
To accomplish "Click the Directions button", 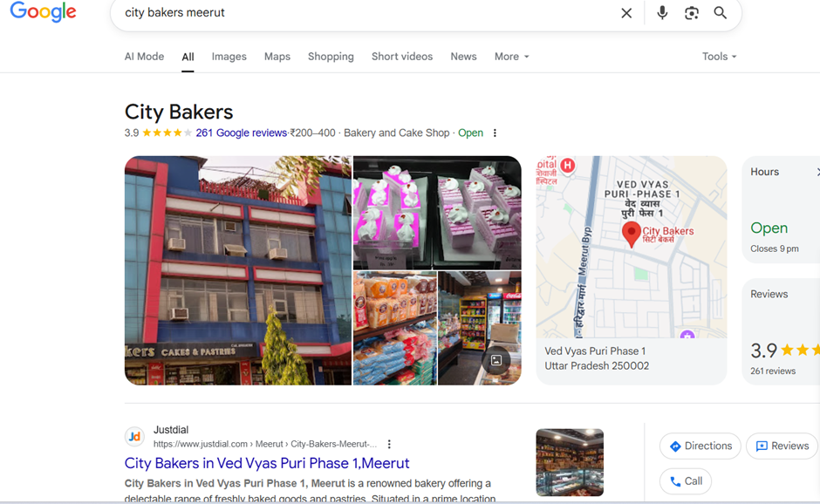I will click(700, 446).
